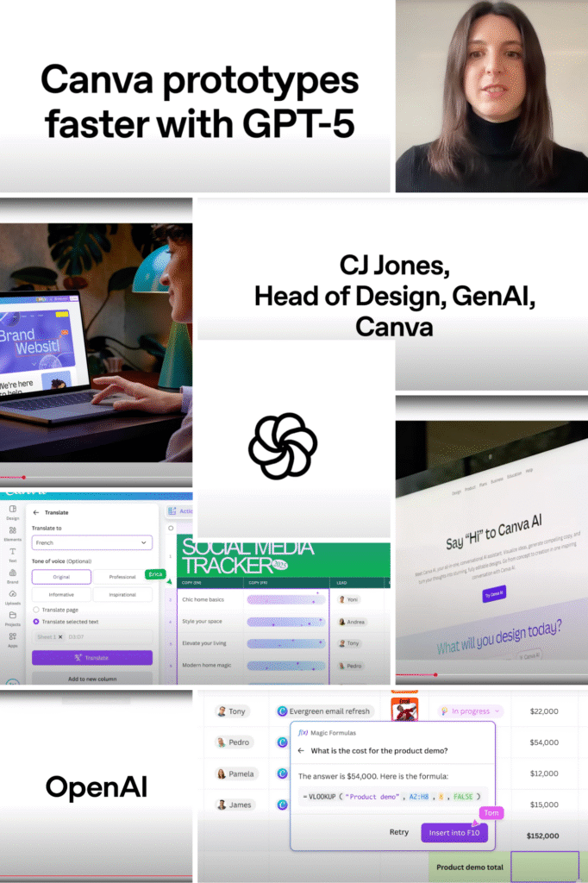Open the Elements panel in Canva sidebar
588x883 pixels.
12,533
